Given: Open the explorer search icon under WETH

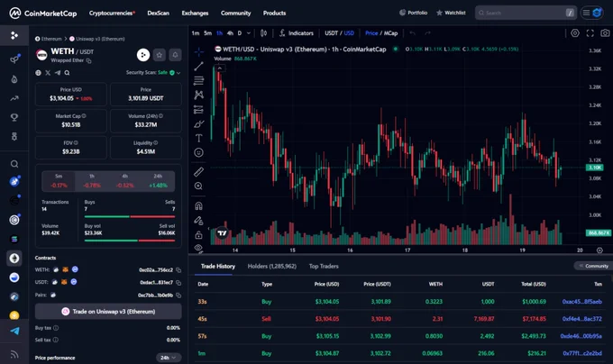Looking at the screenshot, I should click(68, 73).
